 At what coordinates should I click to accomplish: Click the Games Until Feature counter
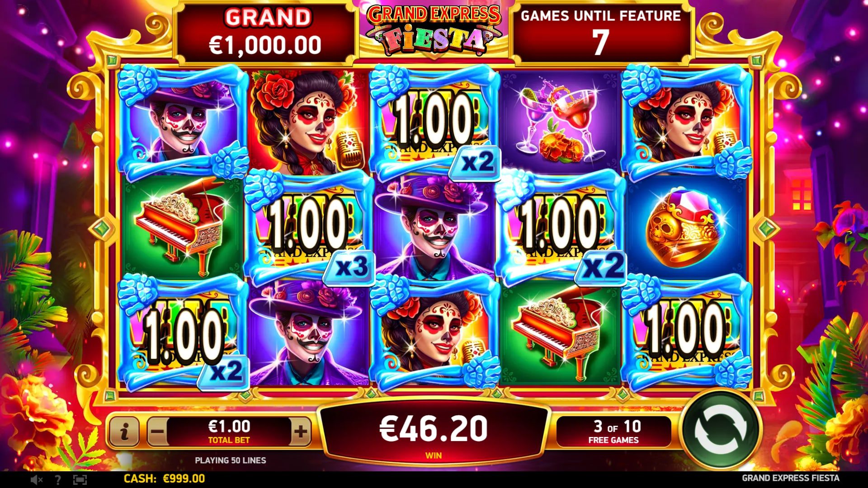tap(600, 33)
